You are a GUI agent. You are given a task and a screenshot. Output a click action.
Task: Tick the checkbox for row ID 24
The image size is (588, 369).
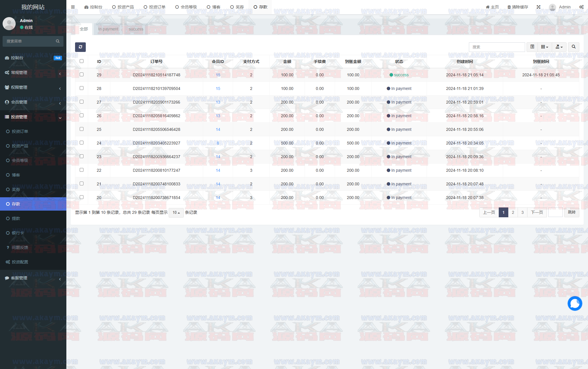[81, 143]
